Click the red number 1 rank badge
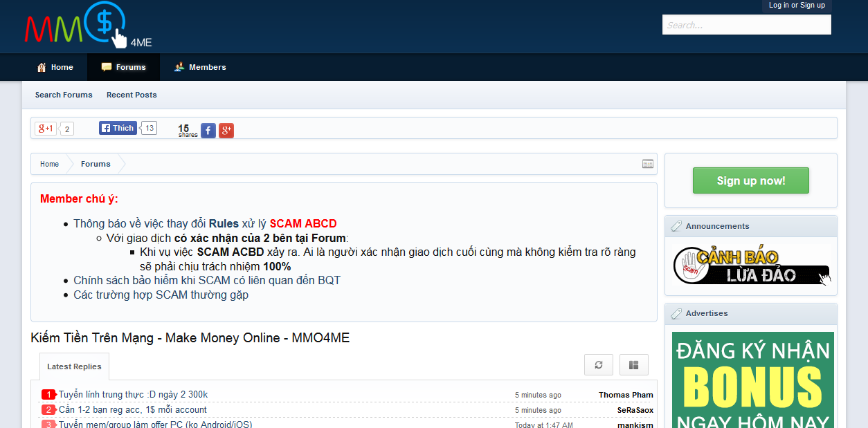Image resolution: width=868 pixels, height=428 pixels. (x=48, y=395)
